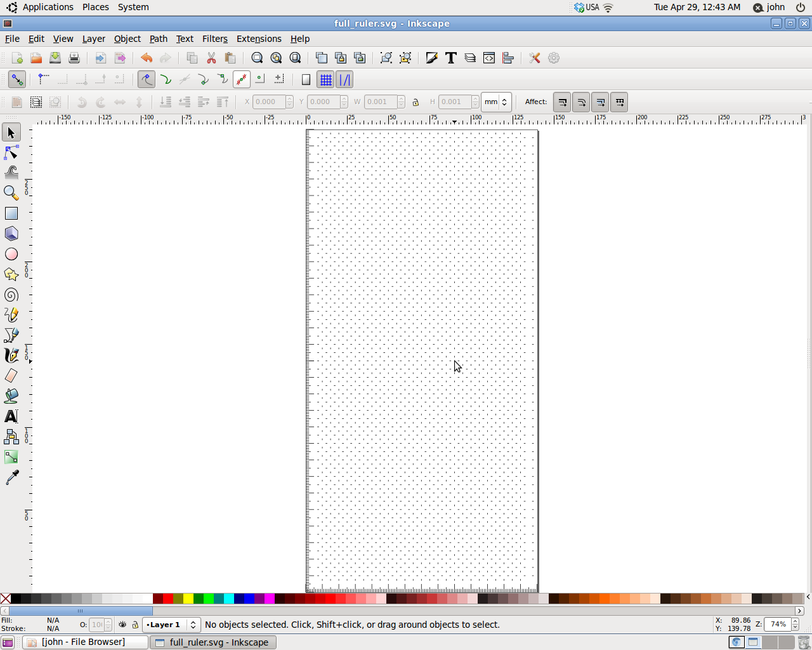The width and height of the screenshot is (812, 650).
Task: Toggle Layer 1 lock icon
Action: point(135,625)
